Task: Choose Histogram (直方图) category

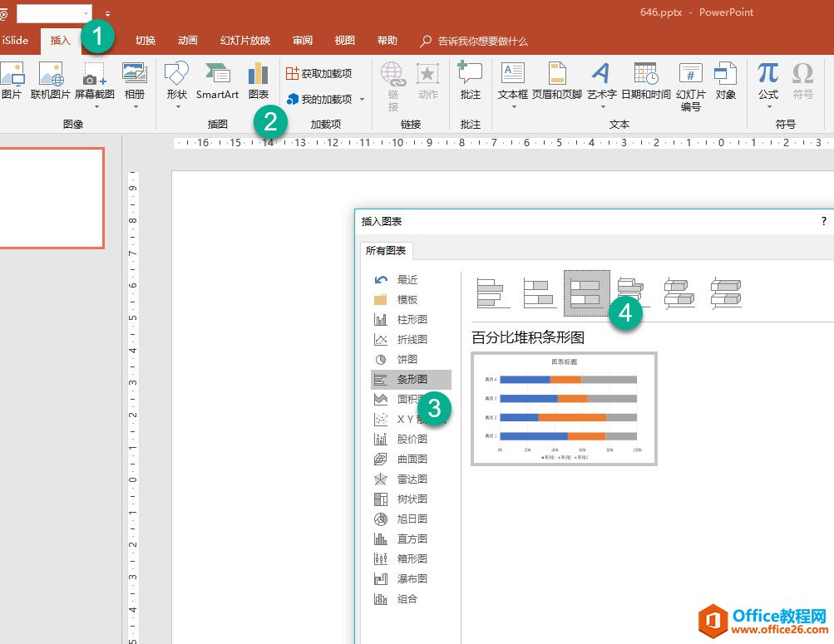Action: (411, 538)
